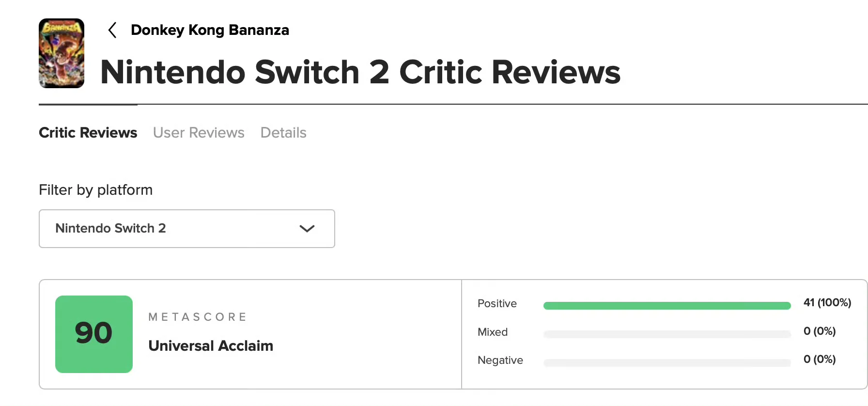
Task: Select the Positive reviews green bar
Action: point(667,306)
